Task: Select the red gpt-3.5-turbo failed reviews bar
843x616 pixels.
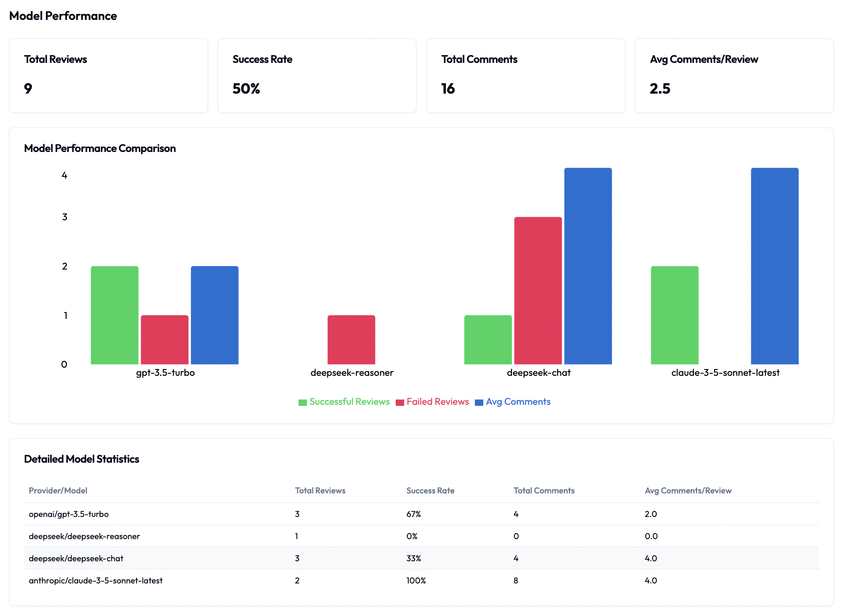Action: 165,340
